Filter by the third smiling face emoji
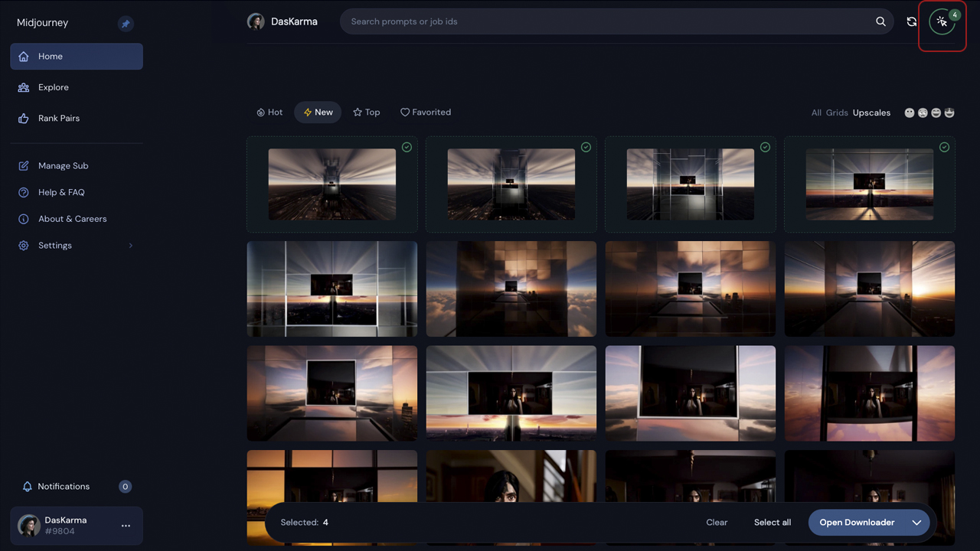The image size is (980, 551). point(936,113)
